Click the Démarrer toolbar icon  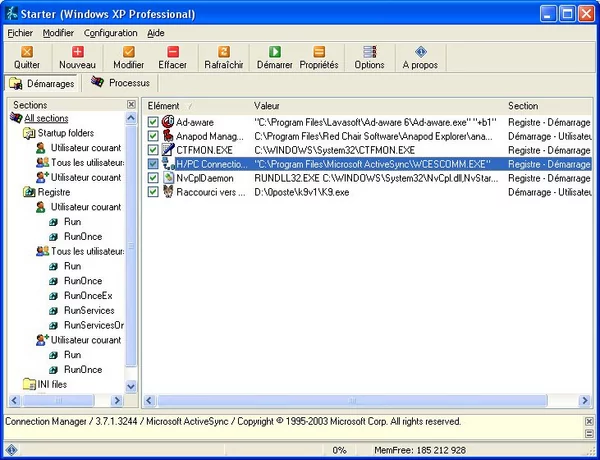[275, 52]
